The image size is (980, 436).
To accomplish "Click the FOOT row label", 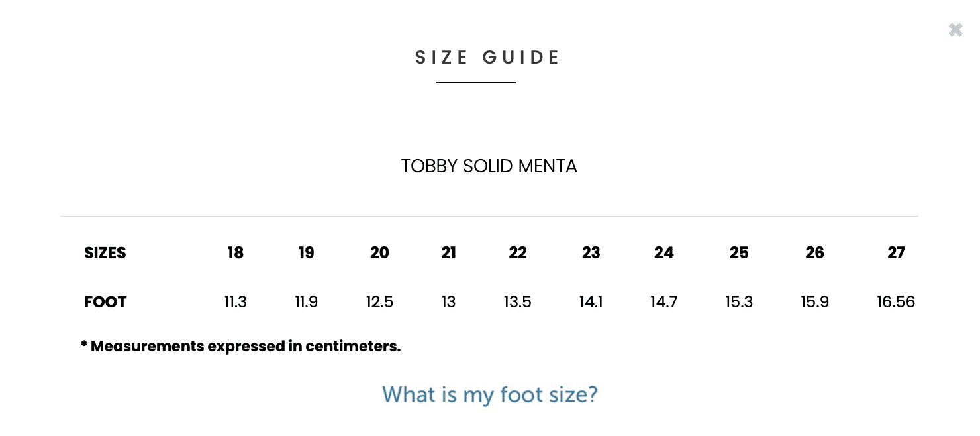I will [105, 302].
